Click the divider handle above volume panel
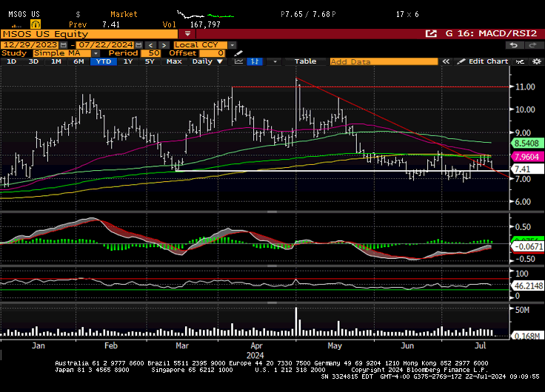This screenshot has height=392, width=545. [272, 303]
